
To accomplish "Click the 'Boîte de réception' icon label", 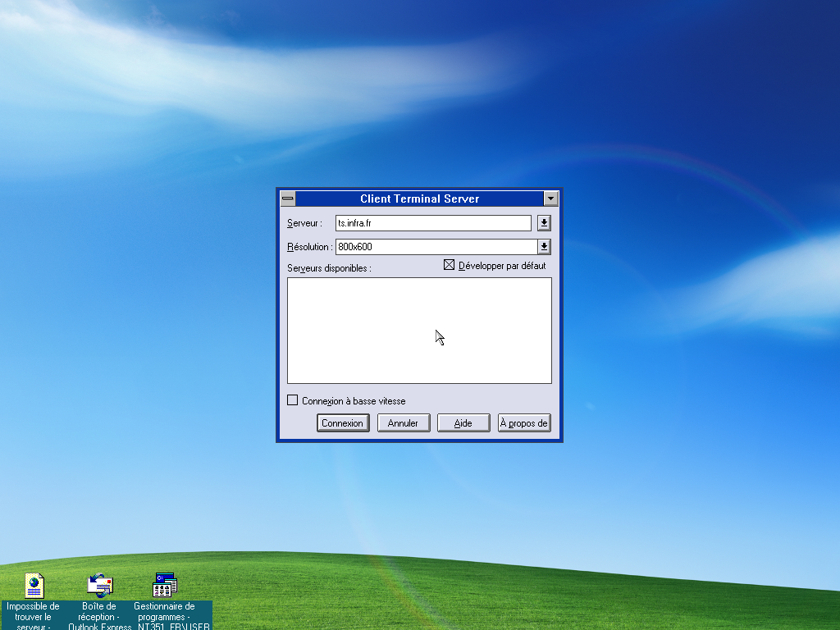I will pyautogui.click(x=99, y=617).
